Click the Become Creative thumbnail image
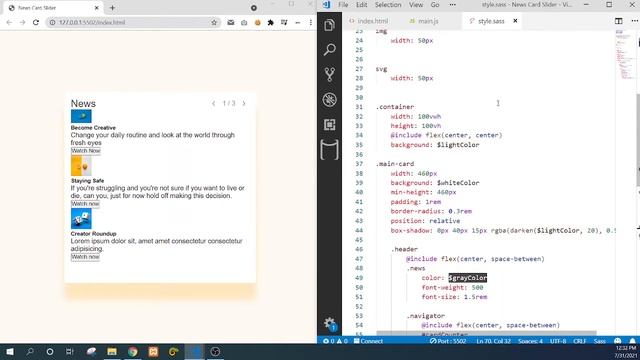640x360 pixels. coord(81,116)
